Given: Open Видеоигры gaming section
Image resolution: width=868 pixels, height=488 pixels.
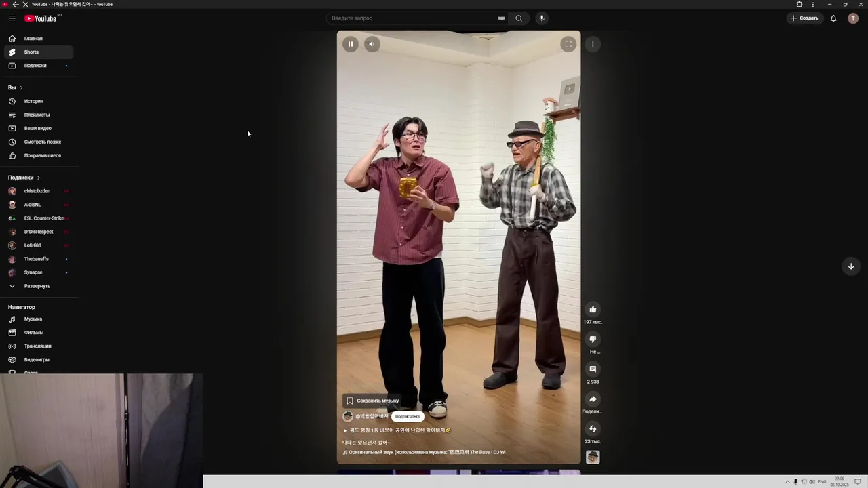Looking at the screenshot, I should (39, 360).
